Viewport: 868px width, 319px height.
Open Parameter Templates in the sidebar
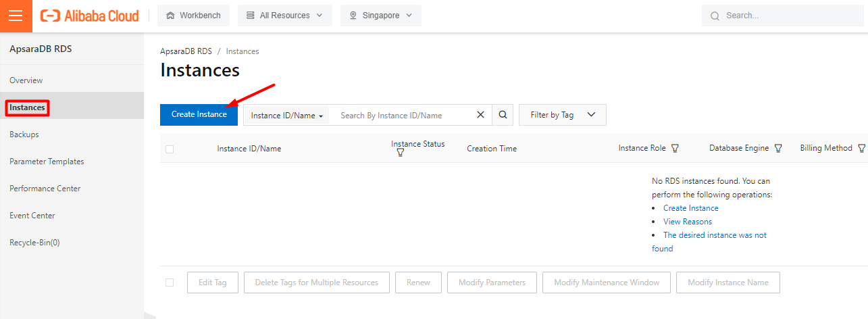click(x=47, y=162)
